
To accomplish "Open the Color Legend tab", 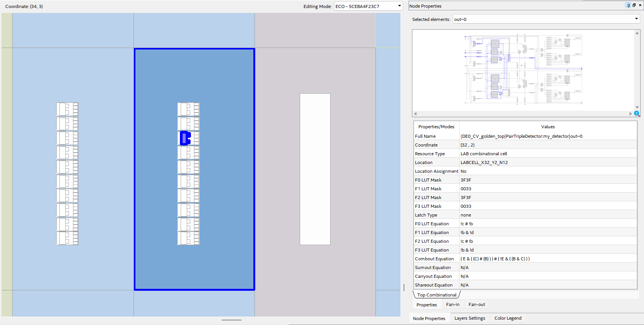I will point(508,318).
